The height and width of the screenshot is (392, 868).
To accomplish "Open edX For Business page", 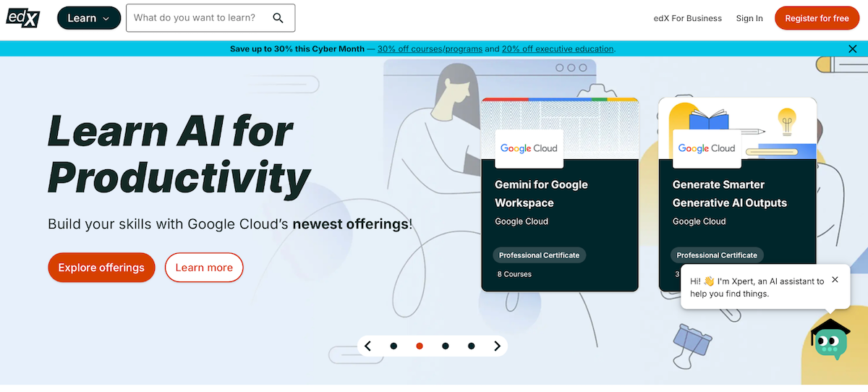I will click(x=686, y=18).
